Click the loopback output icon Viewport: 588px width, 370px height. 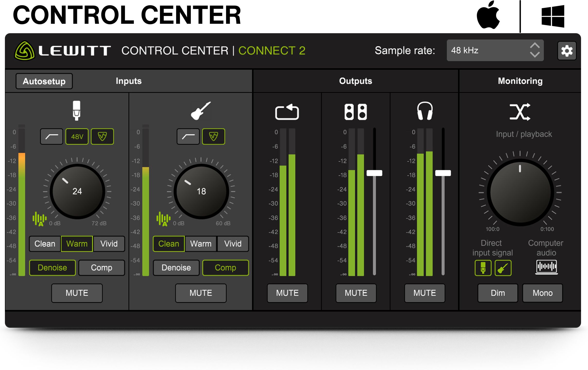tap(287, 112)
